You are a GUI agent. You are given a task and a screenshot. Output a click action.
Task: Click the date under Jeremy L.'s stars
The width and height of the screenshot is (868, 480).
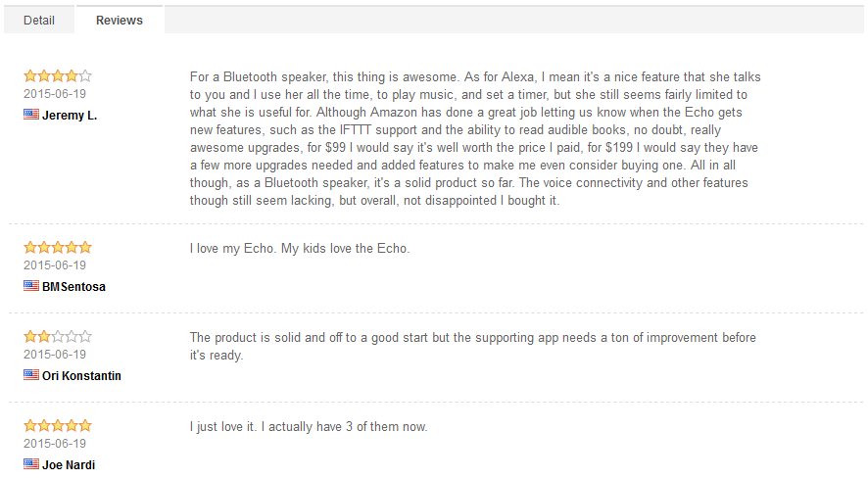[55, 94]
